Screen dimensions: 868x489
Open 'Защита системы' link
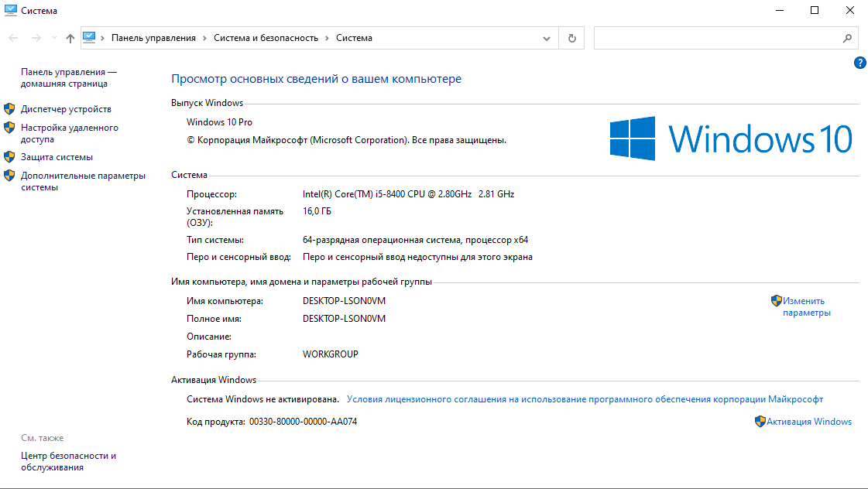[57, 157]
